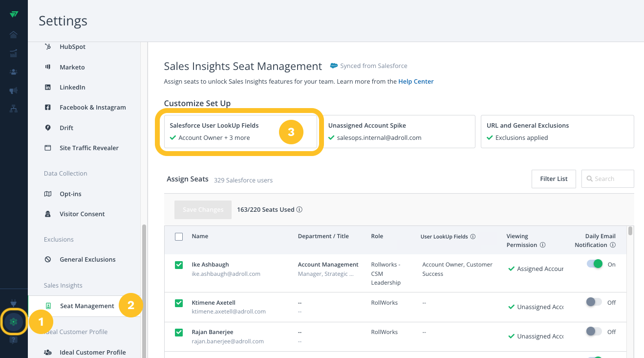Open the megaphone campaigns icon in the sidebar
Image resolution: width=644 pixels, height=358 pixels.
tap(14, 90)
